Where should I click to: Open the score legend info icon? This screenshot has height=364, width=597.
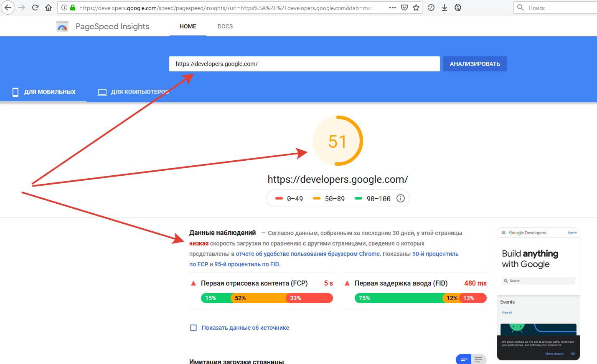tap(400, 198)
